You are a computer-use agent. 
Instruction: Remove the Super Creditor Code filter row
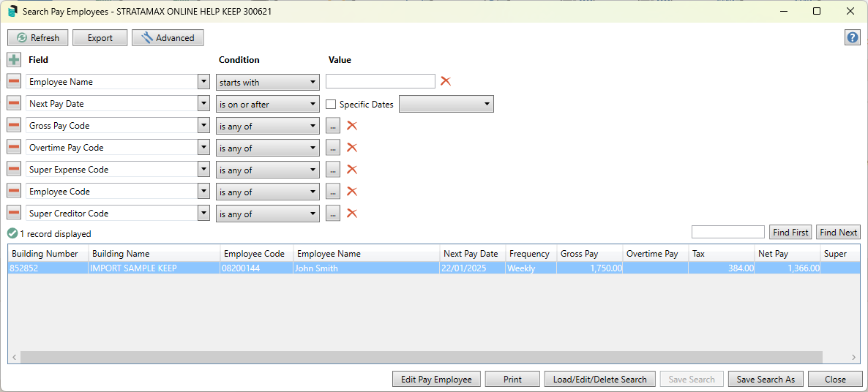[x=15, y=214]
